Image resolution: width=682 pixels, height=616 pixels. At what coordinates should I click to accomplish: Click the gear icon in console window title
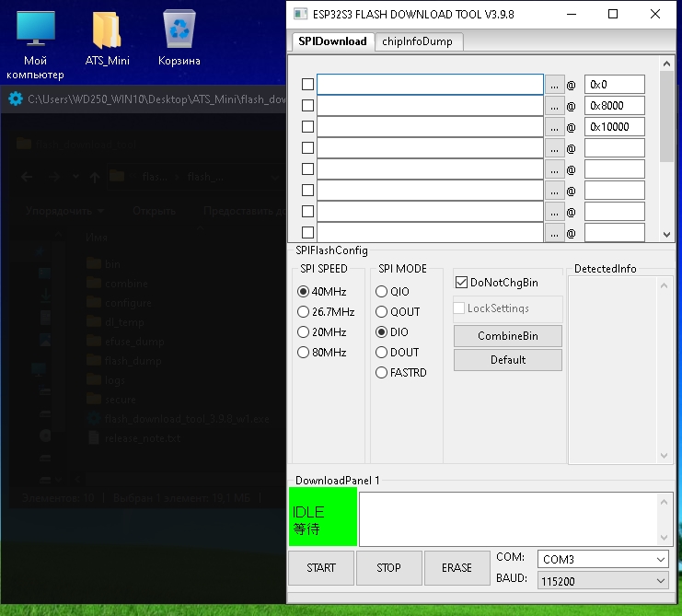[16, 99]
